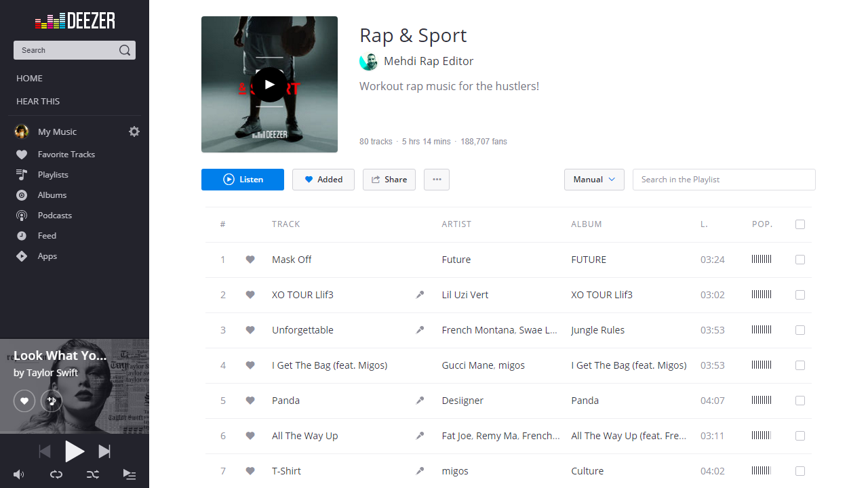Open the Apps section
Screen dimensions: 868x488
46,256
